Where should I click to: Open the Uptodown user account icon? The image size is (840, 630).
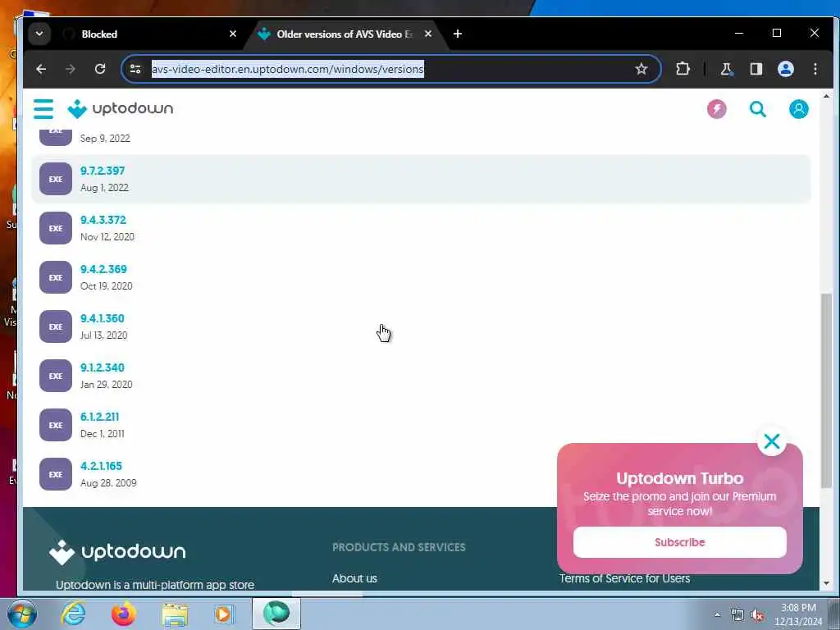799,109
